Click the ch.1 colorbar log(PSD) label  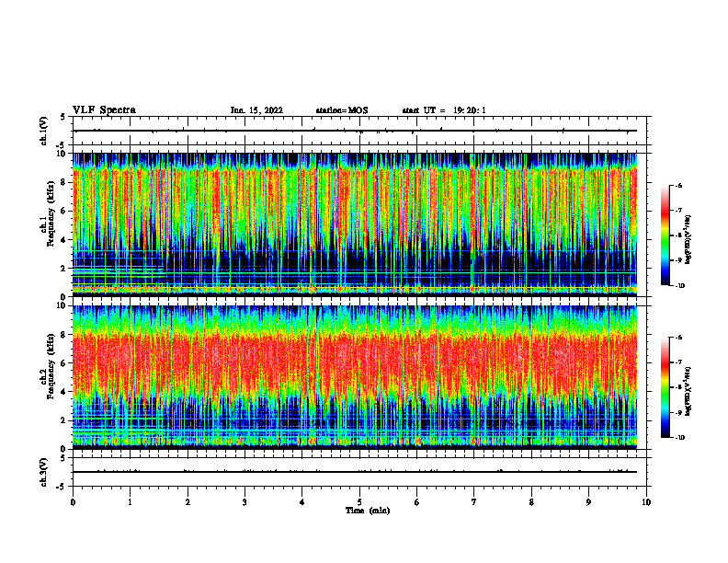tap(688, 240)
